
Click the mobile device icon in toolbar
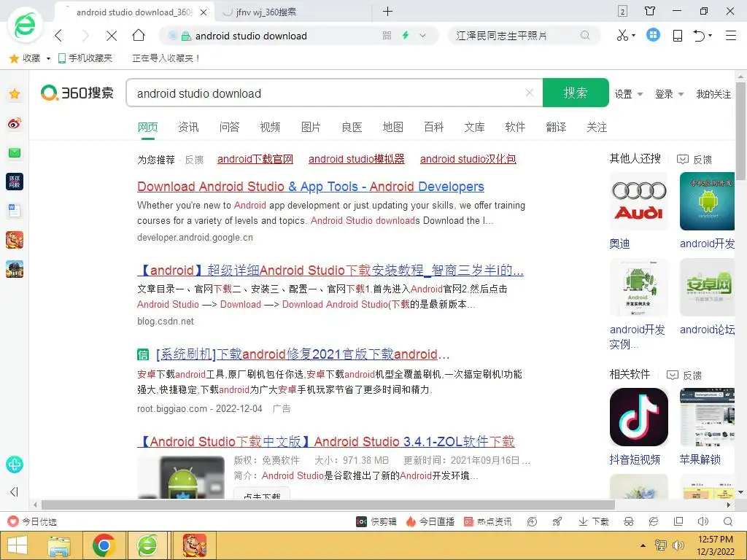(x=678, y=35)
